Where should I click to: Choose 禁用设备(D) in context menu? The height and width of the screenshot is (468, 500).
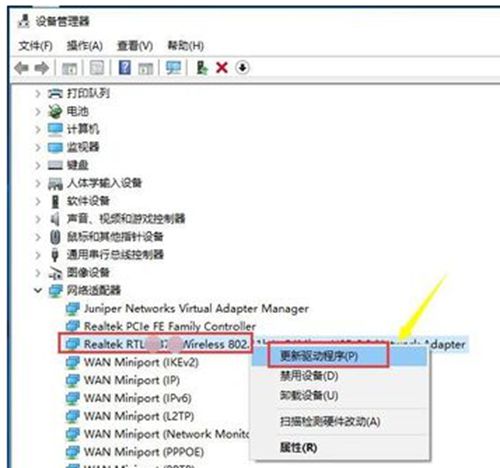[x=309, y=376]
